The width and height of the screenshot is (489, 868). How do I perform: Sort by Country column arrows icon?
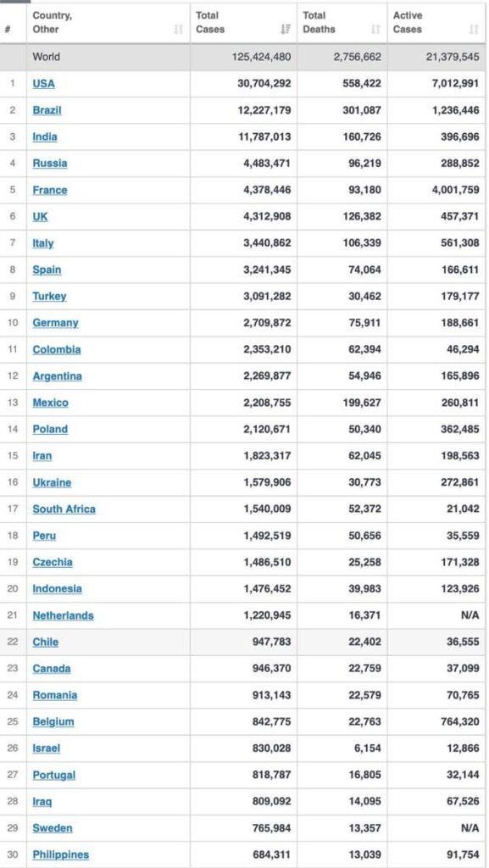[x=178, y=30]
